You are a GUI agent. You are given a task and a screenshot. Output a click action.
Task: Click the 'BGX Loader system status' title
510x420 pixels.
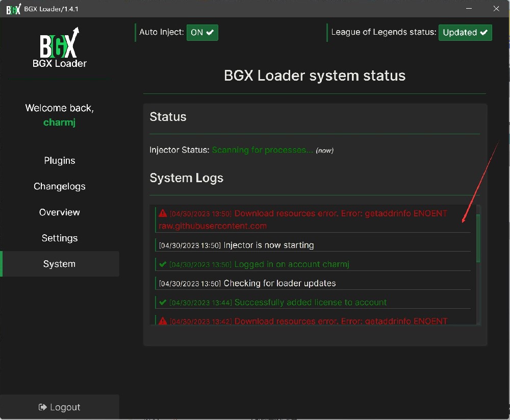pos(315,76)
